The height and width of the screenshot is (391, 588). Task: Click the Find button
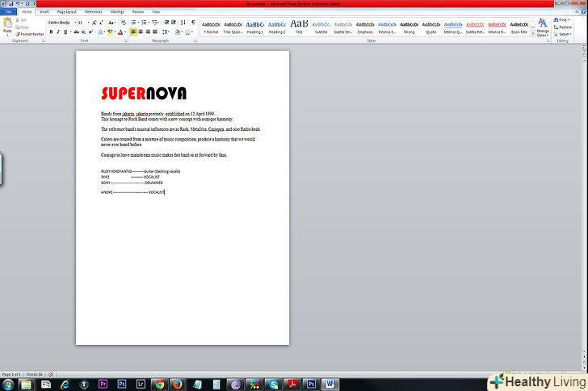562,20
